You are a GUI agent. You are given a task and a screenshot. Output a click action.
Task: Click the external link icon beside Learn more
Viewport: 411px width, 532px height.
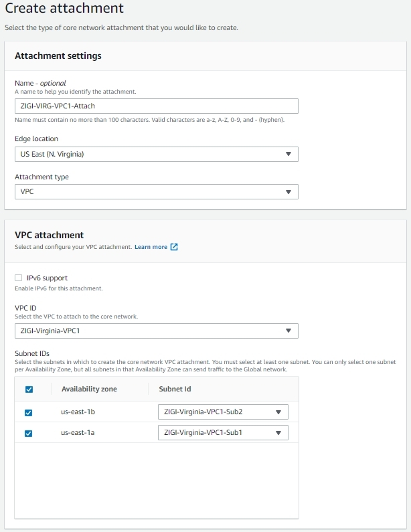pyautogui.click(x=174, y=247)
